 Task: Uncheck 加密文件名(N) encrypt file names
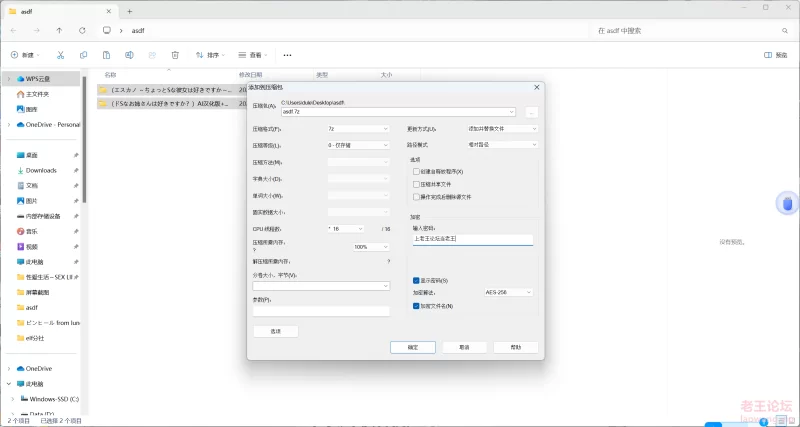tap(416, 306)
